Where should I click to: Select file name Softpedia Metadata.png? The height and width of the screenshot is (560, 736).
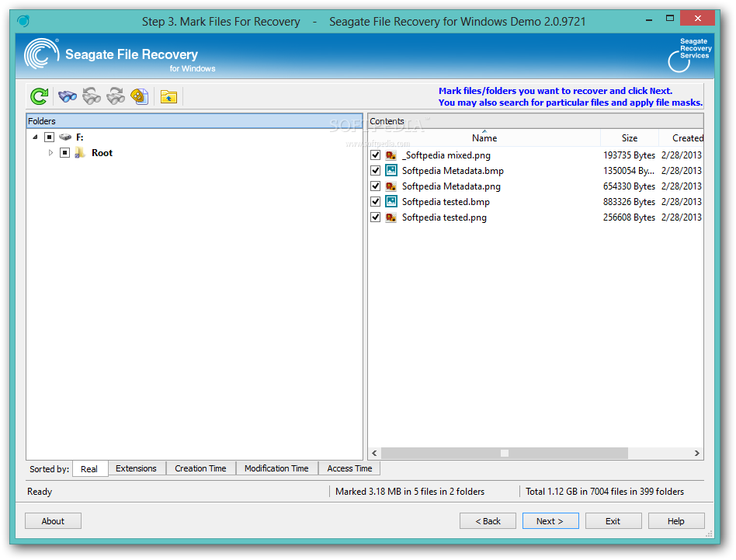[x=451, y=186]
